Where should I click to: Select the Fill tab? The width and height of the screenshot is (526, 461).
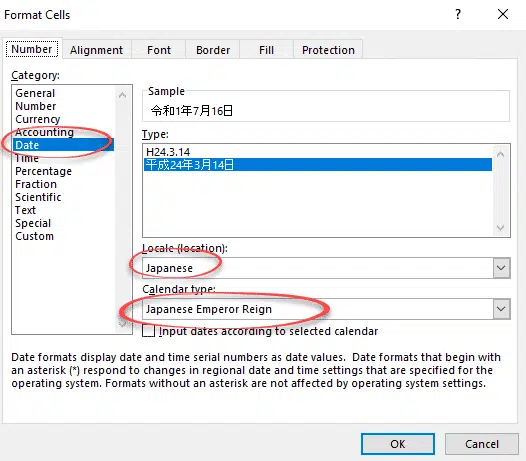266,50
